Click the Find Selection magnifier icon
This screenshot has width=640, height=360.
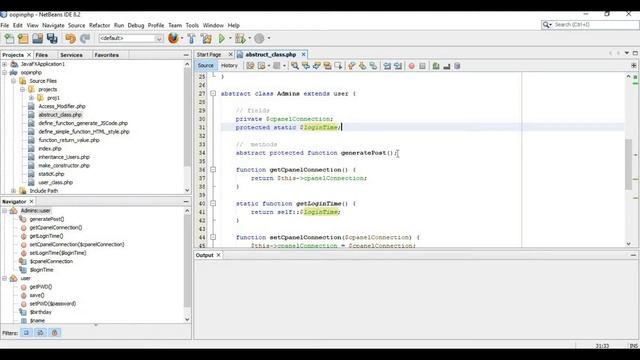click(x=294, y=66)
